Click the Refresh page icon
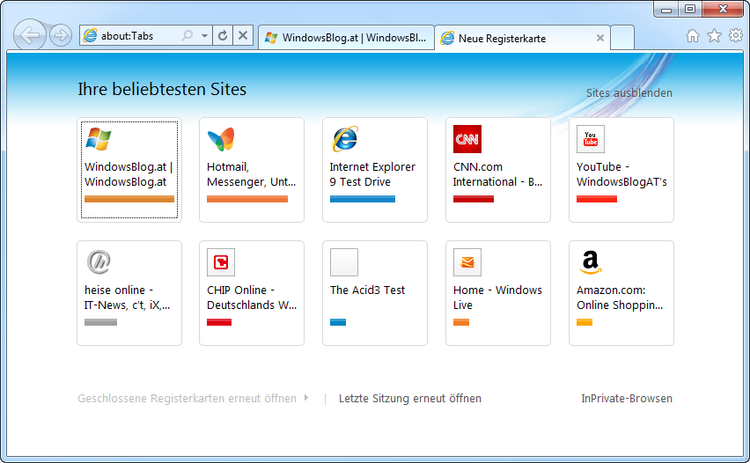Image resolution: width=750 pixels, height=463 pixels. pyautogui.click(x=222, y=36)
